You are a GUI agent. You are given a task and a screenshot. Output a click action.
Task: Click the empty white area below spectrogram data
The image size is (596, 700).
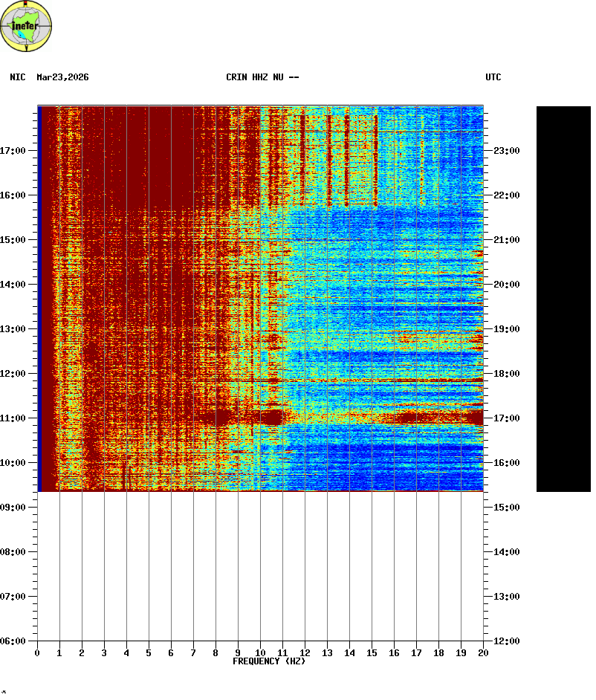pyautogui.click(x=260, y=565)
